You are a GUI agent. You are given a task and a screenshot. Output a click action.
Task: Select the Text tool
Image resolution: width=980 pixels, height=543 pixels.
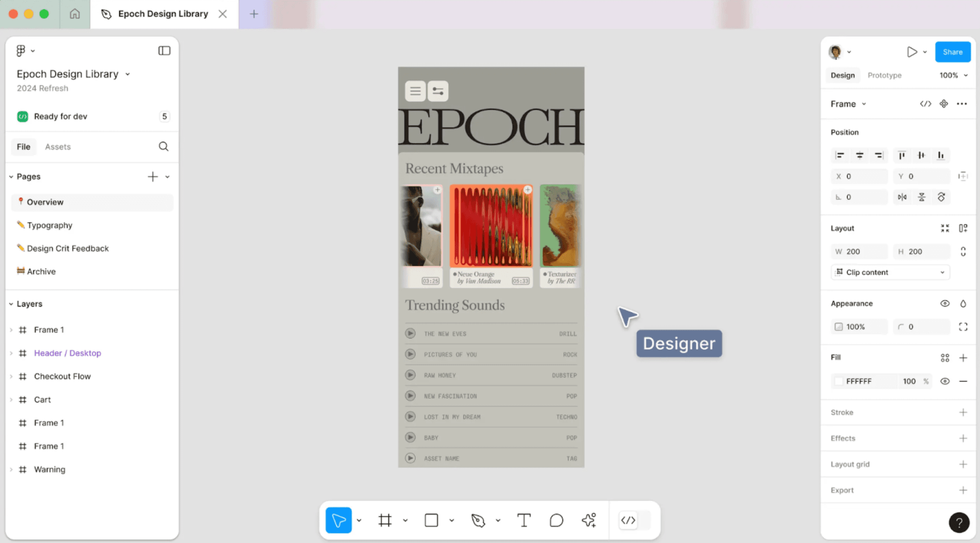coord(524,519)
